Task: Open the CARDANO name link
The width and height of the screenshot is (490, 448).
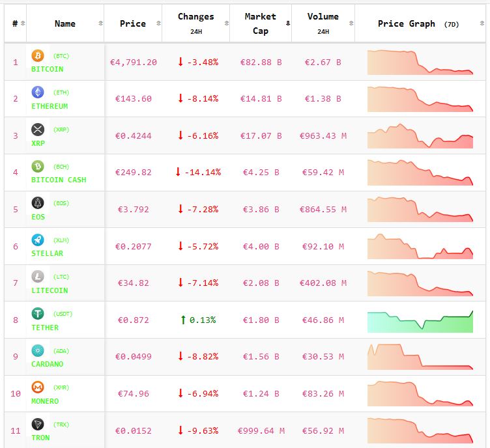Action: coord(48,364)
